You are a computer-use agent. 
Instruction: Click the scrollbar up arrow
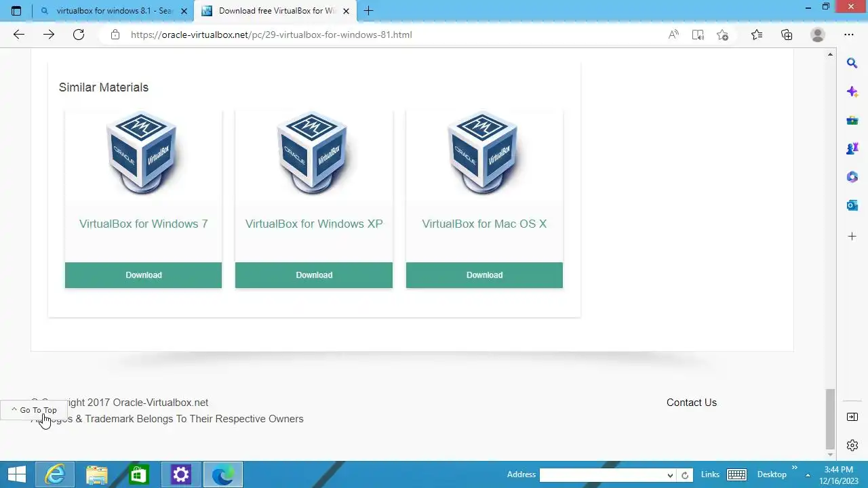830,54
